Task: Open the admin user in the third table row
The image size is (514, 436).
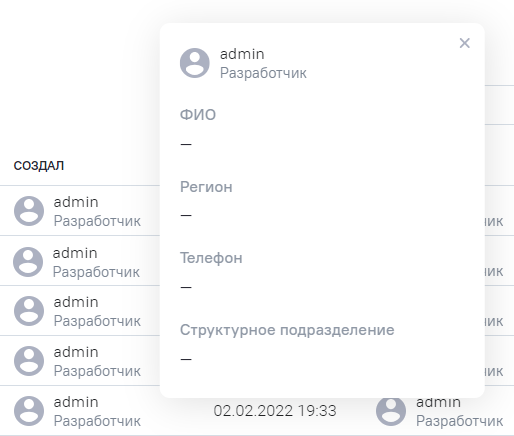Action: (76, 302)
